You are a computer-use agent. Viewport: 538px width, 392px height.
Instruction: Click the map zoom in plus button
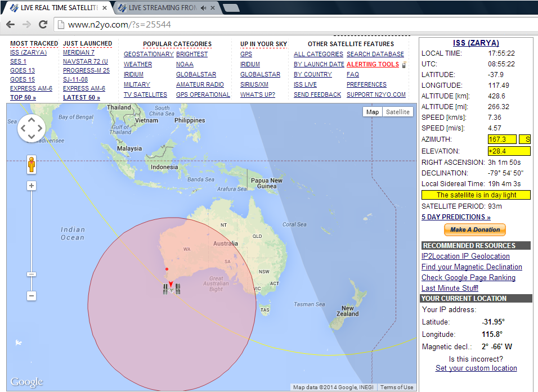[32, 186]
